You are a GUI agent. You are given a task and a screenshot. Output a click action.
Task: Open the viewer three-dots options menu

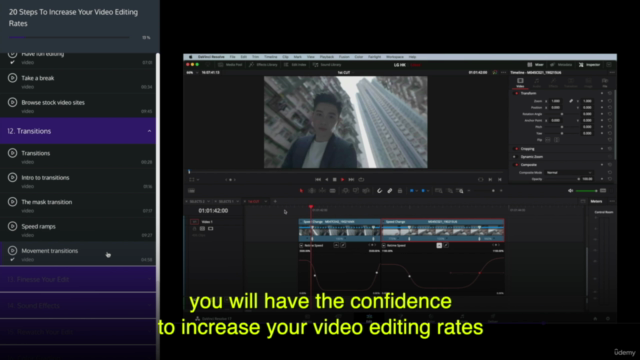click(x=503, y=72)
